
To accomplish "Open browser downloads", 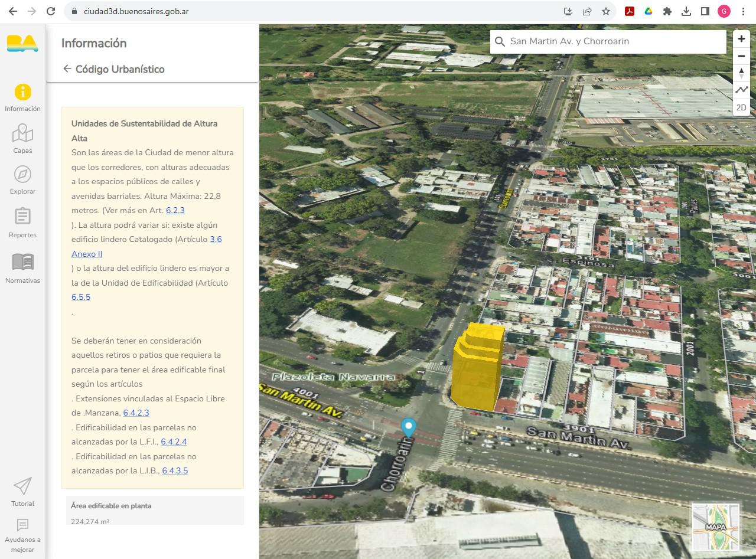I will (x=686, y=11).
